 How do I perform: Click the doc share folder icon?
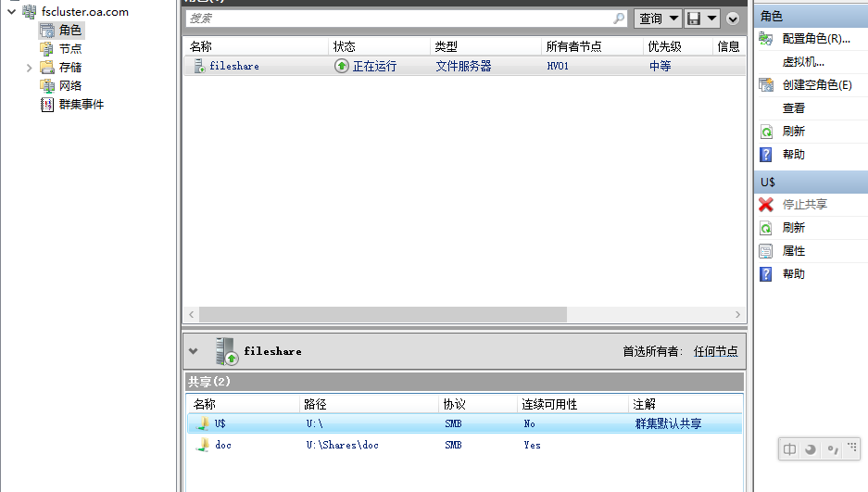[x=202, y=445]
